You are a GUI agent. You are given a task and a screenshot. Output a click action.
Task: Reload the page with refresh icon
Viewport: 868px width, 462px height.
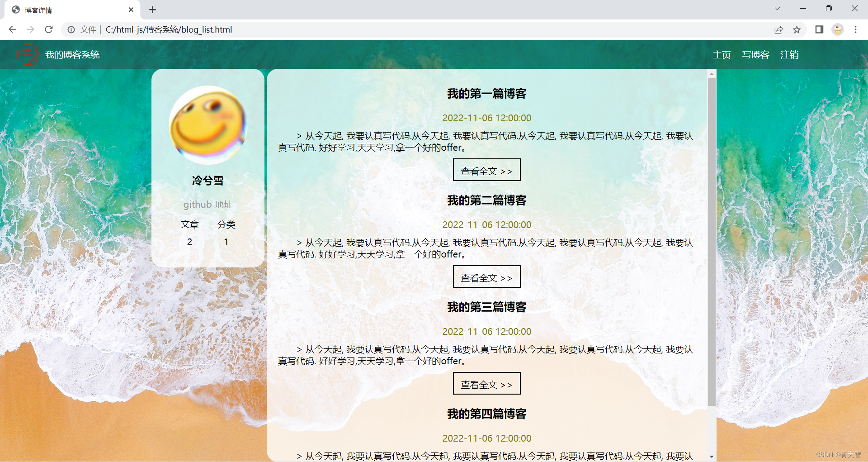(x=49, y=29)
